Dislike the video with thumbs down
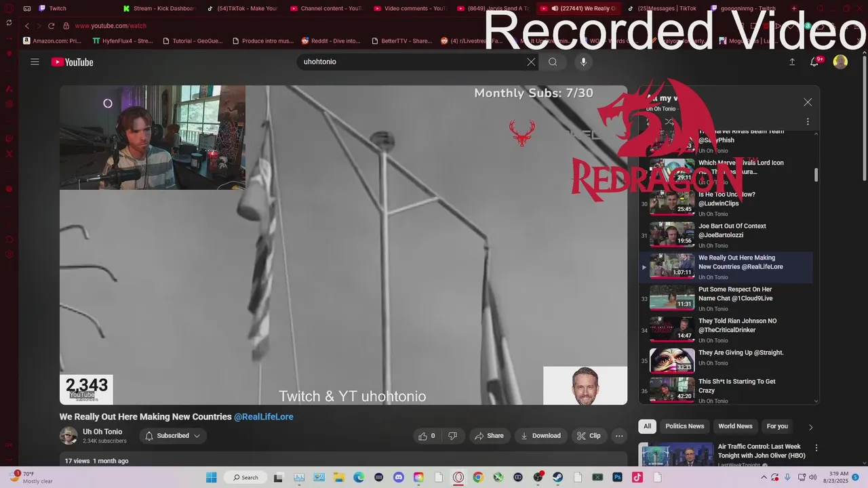 [x=453, y=436]
